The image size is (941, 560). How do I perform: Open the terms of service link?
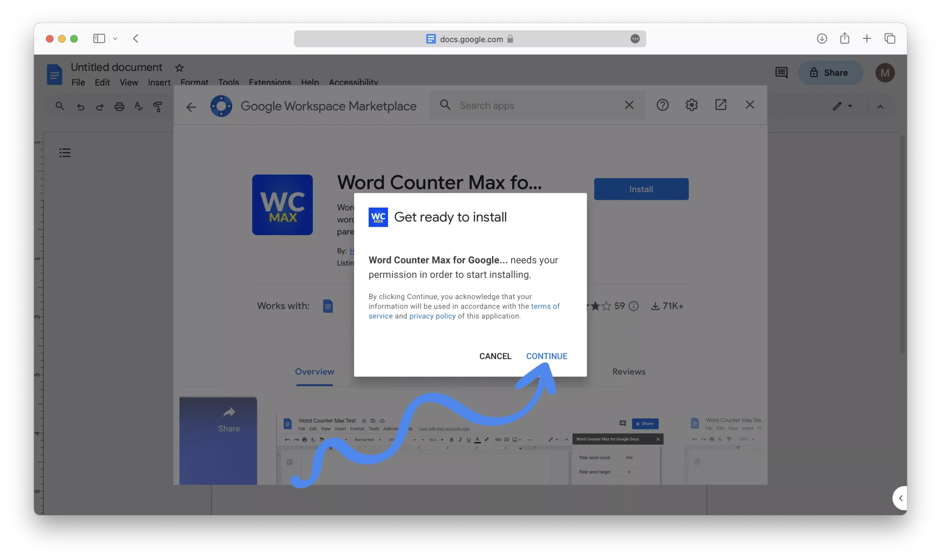pos(545,306)
